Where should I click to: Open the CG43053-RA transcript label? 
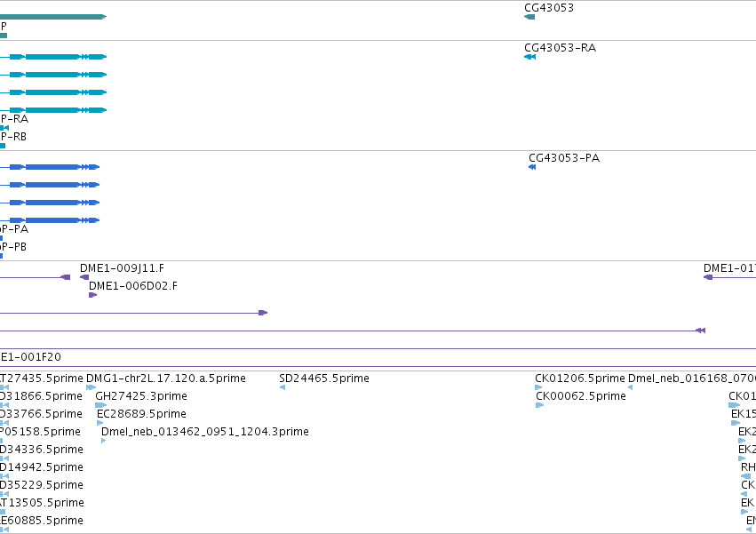tap(560, 48)
